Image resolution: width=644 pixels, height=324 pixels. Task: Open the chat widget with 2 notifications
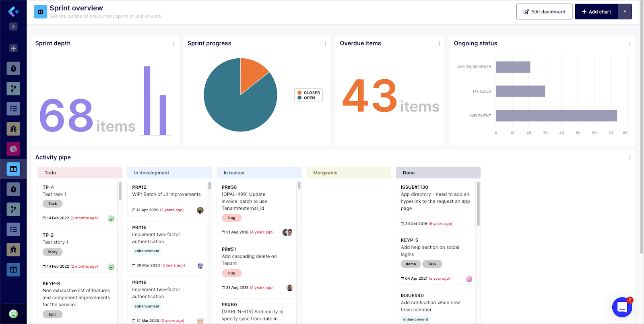[622, 307]
